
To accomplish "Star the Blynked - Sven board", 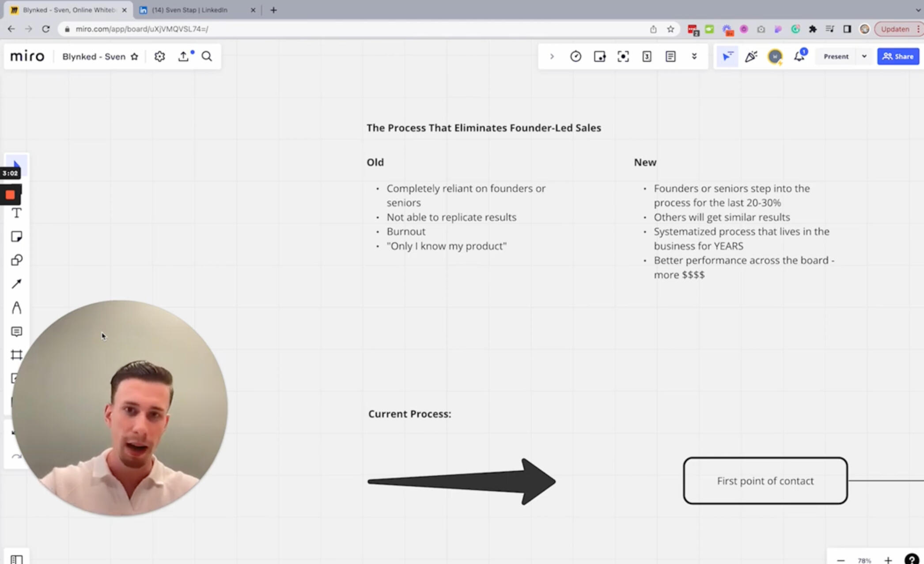I will pyautogui.click(x=135, y=56).
